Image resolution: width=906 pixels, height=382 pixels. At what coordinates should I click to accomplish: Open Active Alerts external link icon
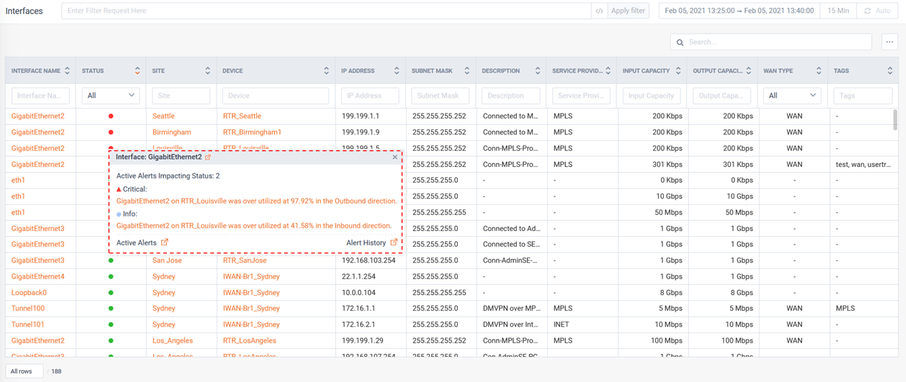point(164,243)
